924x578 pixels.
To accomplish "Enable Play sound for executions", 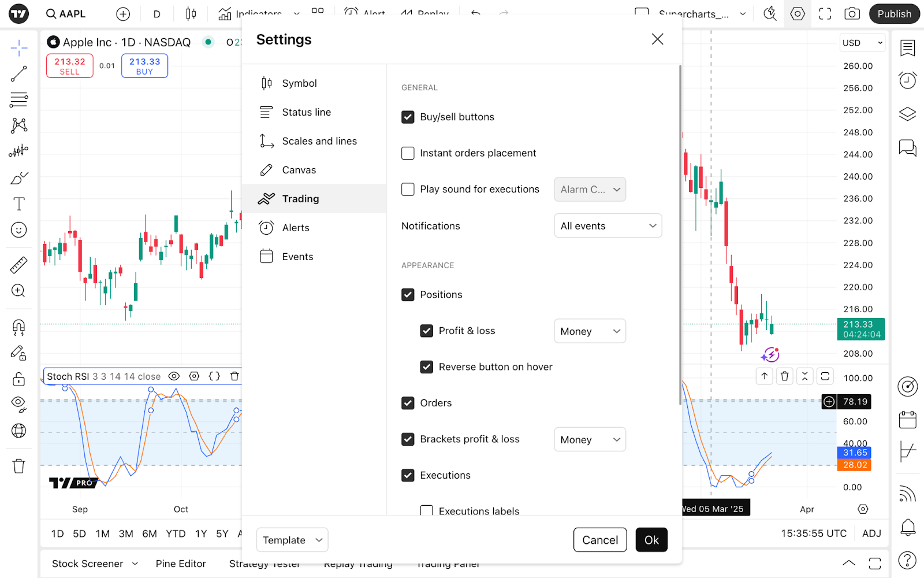I will click(x=408, y=189).
